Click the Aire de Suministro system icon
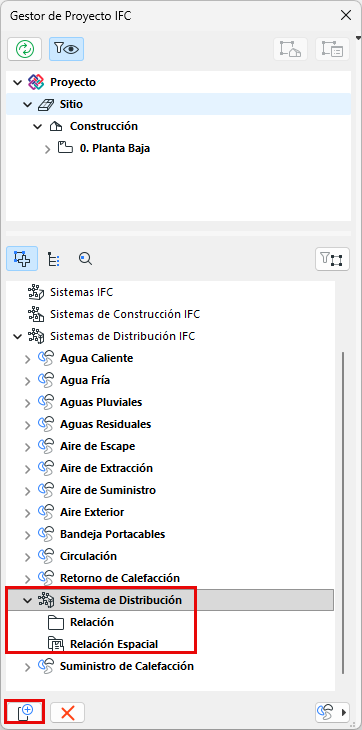362x730 pixels. click(46, 490)
